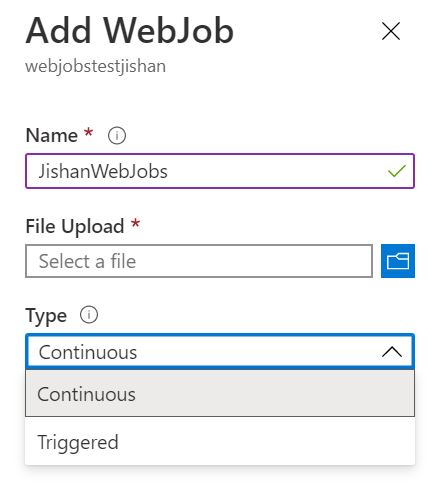The width and height of the screenshot is (445, 497).
Task: Choose Triggered from the dropdown list
Action: 220,442
